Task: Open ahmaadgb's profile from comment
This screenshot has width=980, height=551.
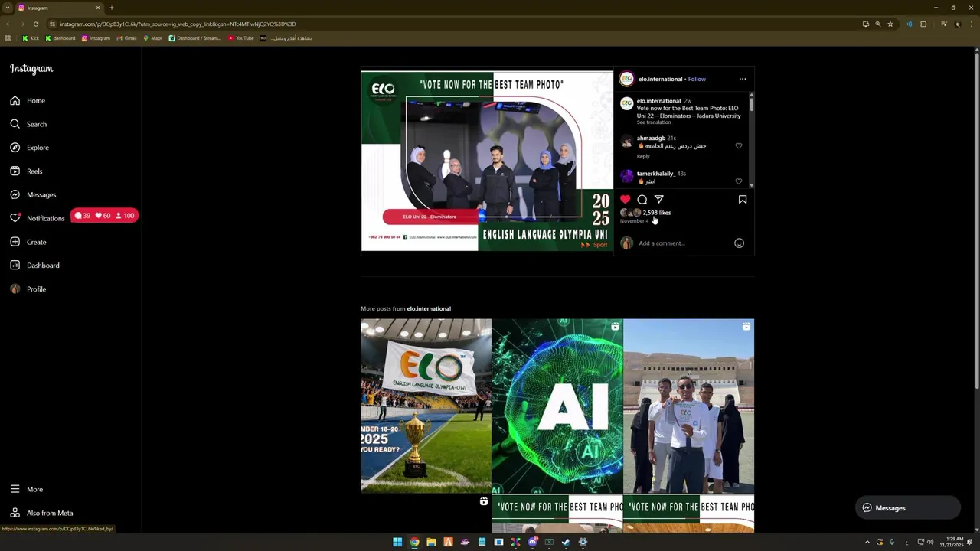Action: (651, 139)
